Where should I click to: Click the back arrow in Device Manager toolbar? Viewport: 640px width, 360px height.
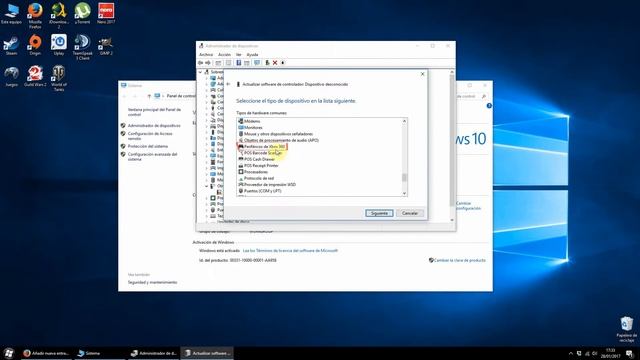200,63
